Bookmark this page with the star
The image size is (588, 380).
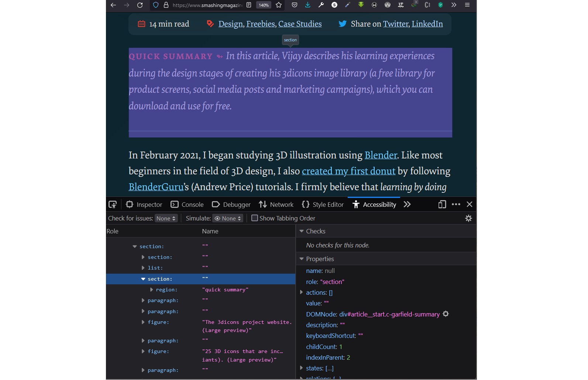279,5
